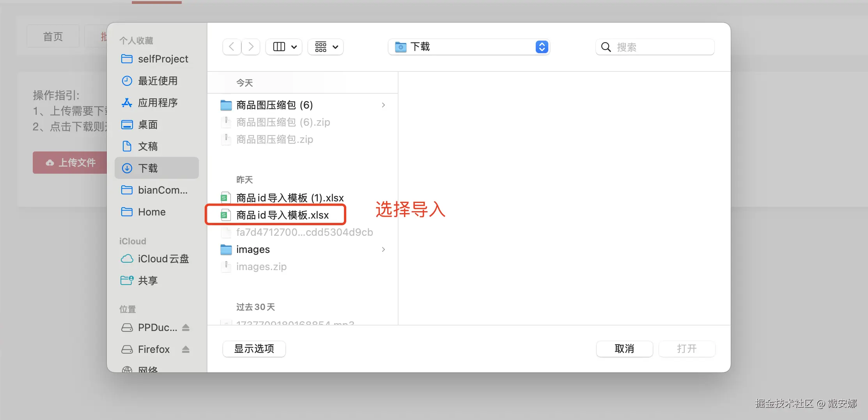Click the document icon beside 文稿
Screen dimensions: 868x420
[x=127, y=146]
